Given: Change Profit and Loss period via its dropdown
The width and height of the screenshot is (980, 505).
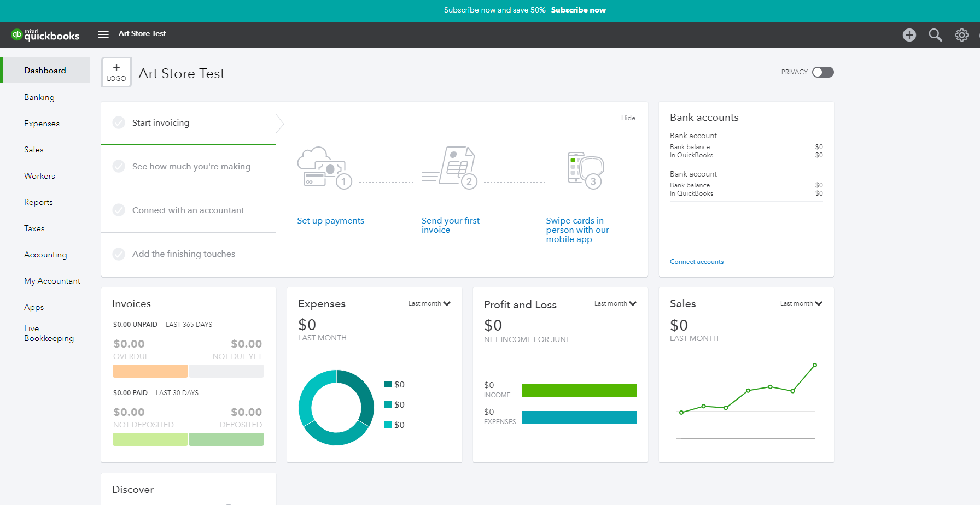Looking at the screenshot, I should (615, 303).
